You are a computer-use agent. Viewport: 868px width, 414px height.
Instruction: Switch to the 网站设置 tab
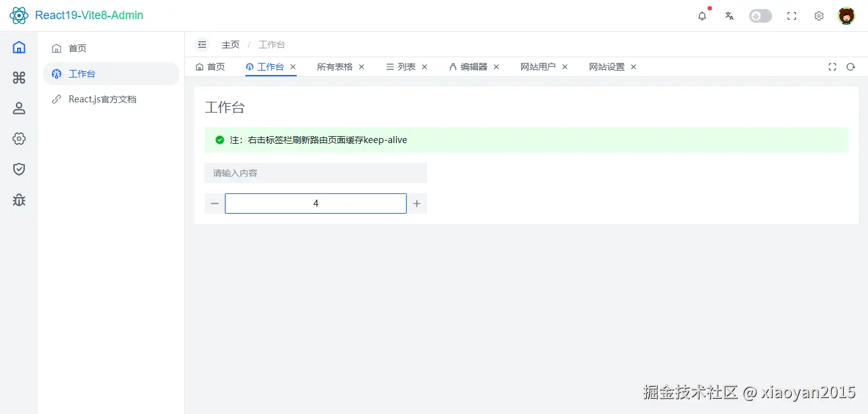(x=607, y=67)
